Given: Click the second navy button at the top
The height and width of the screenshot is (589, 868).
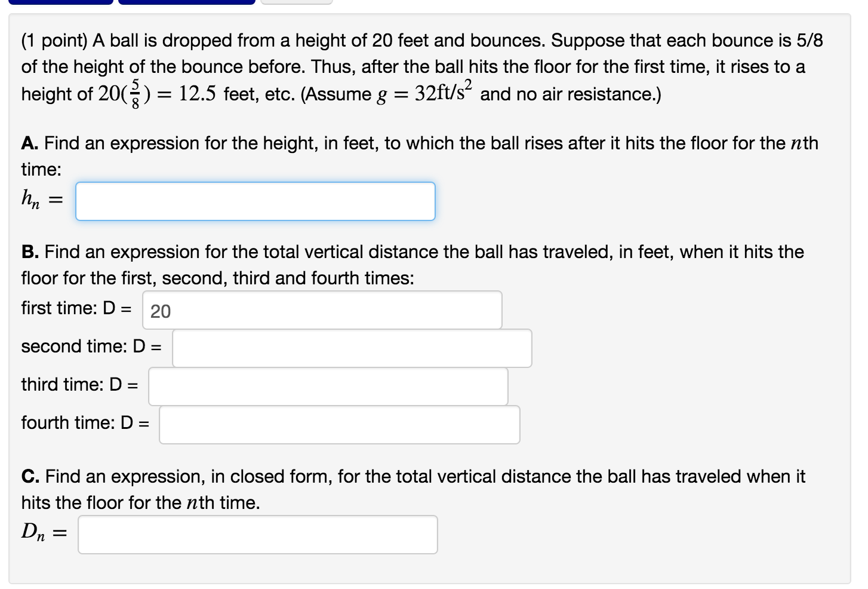Looking at the screenshot, I should point(185,2).
